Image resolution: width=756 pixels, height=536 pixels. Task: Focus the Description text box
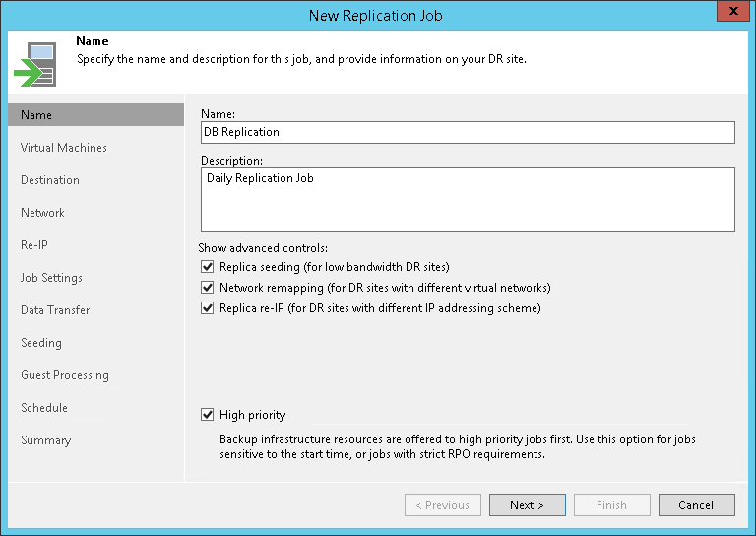(x=468, y=199)
